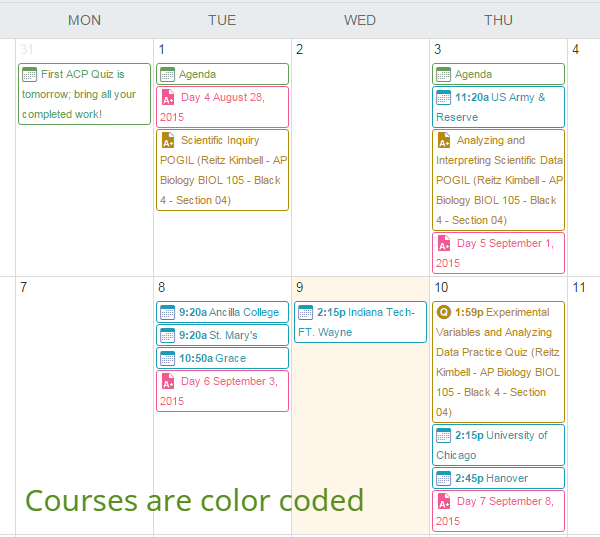
Task: Open University of Chicago 2:15p event
Action: (x=498, y=445)
